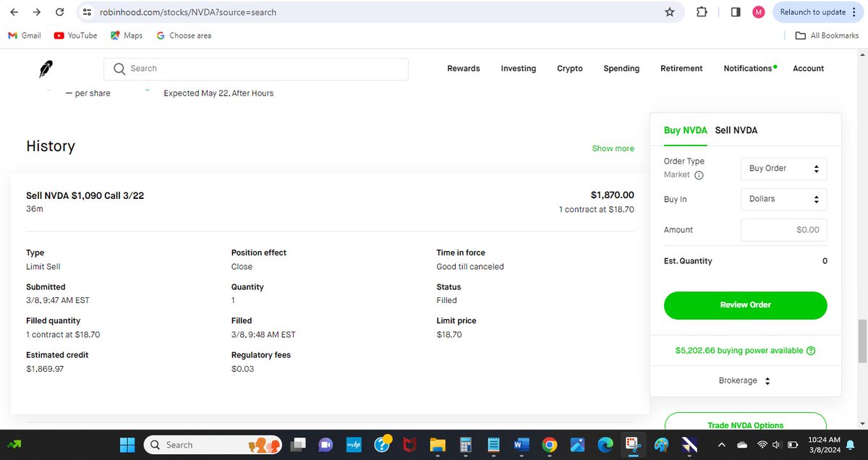Viewport: 868px width, 460px height.
Task: Click the stock widget at taskbar left
Action: click(x=13, y=445)
